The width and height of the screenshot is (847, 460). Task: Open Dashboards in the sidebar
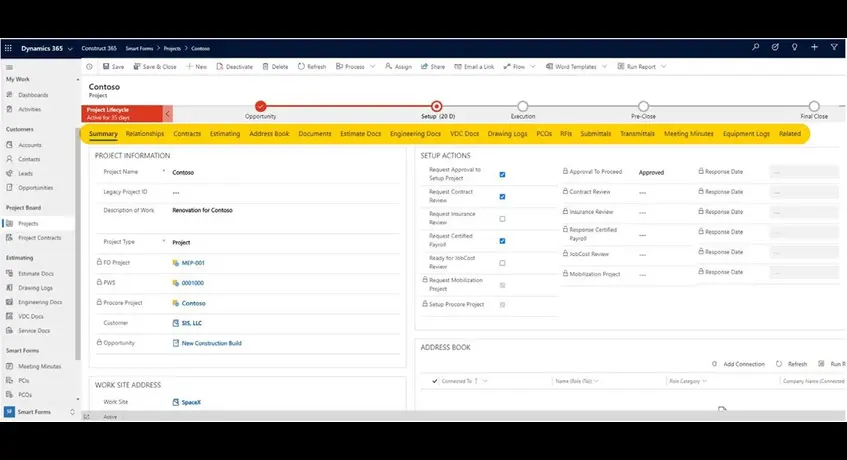(33, 95)
